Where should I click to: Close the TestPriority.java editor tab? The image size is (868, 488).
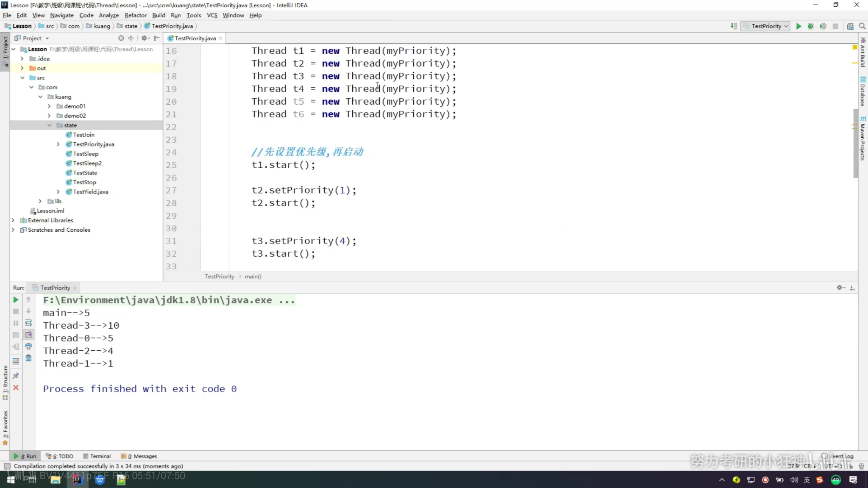[x=220, y=39]
